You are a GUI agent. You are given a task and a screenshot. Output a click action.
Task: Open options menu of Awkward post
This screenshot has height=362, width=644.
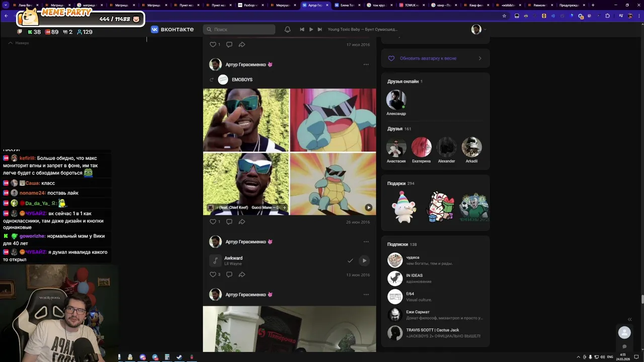(366, 242)
